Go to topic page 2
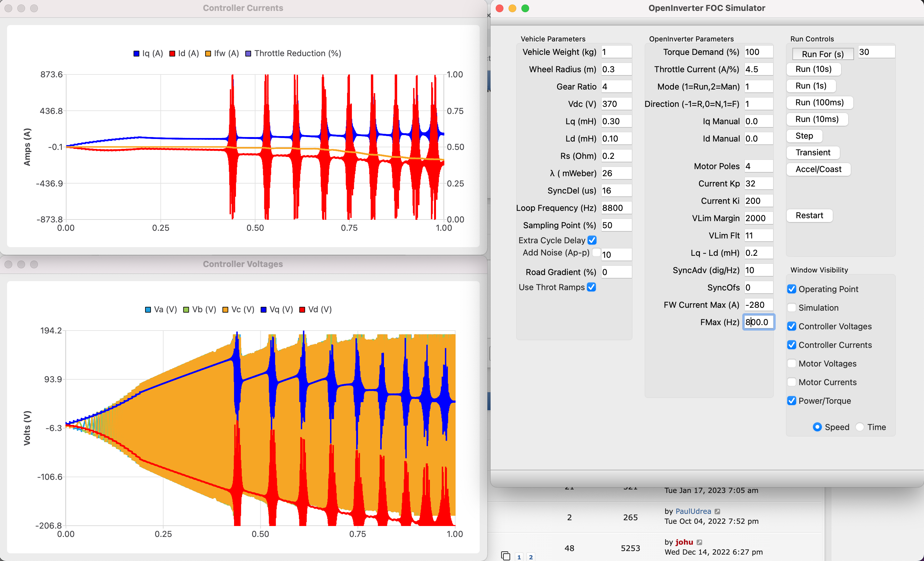The width and height of the screenshot is (924, 561). click(531, 557)
